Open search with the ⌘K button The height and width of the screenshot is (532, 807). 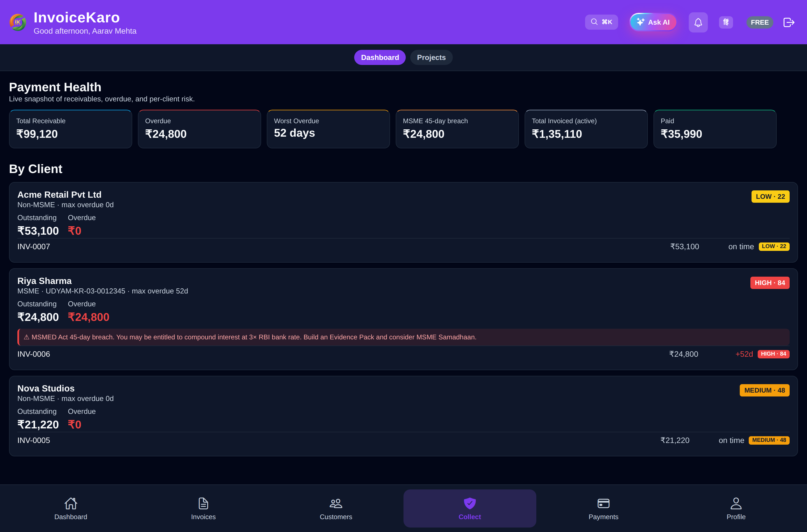601,22
